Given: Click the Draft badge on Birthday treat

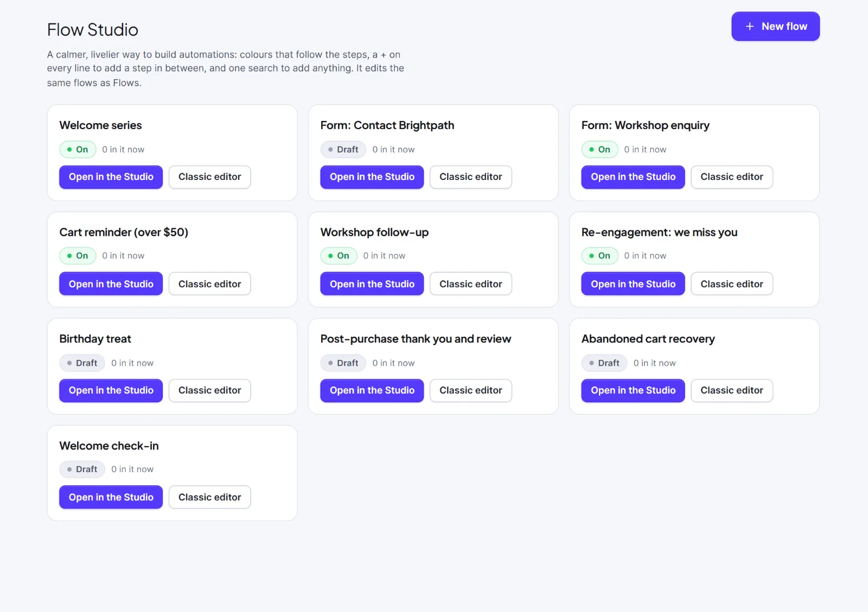Looking at the screenshot, I should (82, 363).
